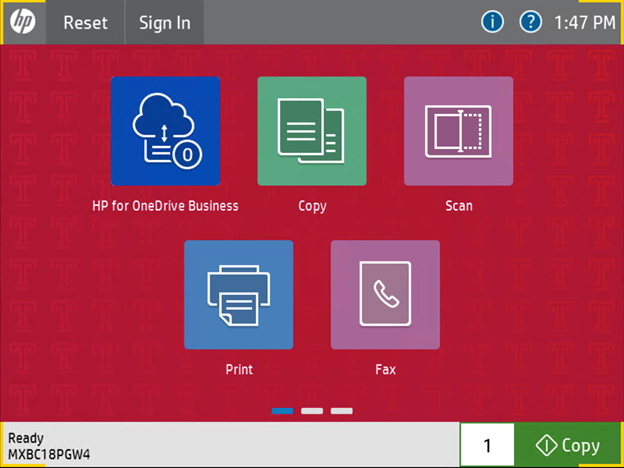Open the Fax app tile

pyautogui.click(x=385, y=294)
